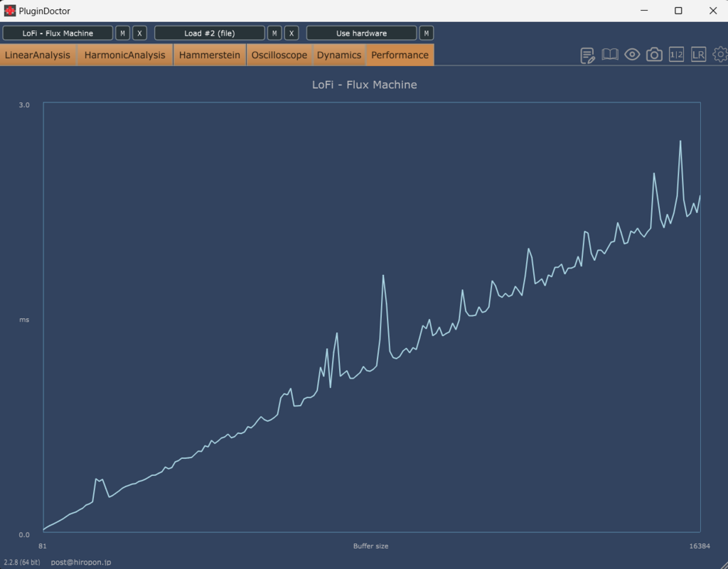Click the 3.0 y-axis maximum label
Viewport: 728px width, 569px height.
point(24,105)
